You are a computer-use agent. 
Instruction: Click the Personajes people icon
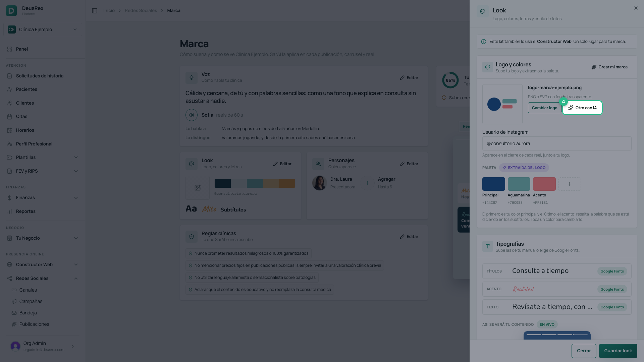click(x=318, y=164)
